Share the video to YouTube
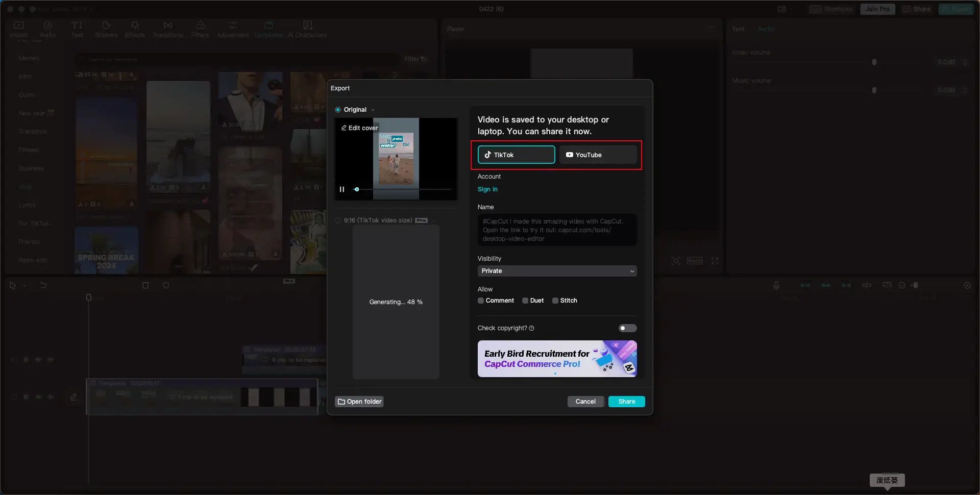The height and width of the screenshot is (495, 980). click(x=597, y=155)
